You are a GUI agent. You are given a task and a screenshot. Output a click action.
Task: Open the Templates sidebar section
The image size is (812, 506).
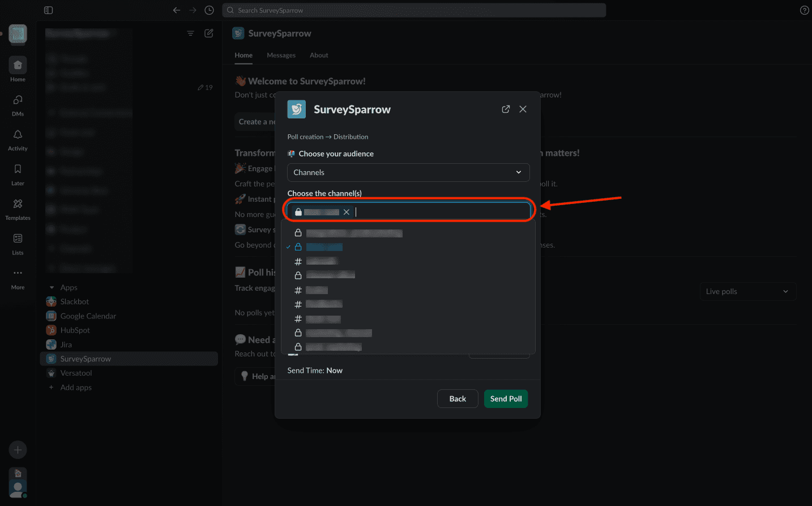point(18,209)
